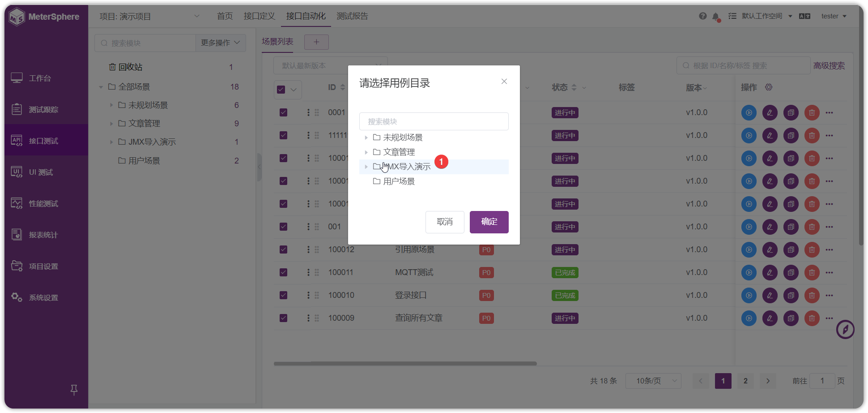Click the 取消 button in the dialog
868x413 pixels.
(x=445, y=222)
